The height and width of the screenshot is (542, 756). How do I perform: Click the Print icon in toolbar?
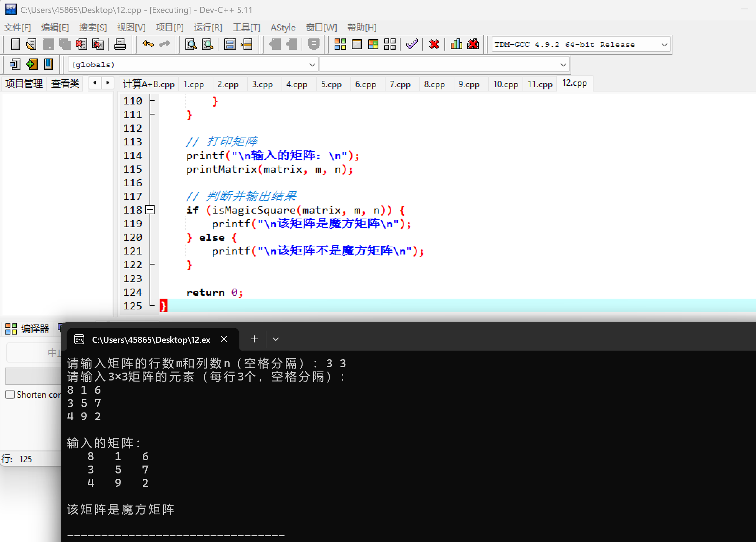click(x=120, y=45)
